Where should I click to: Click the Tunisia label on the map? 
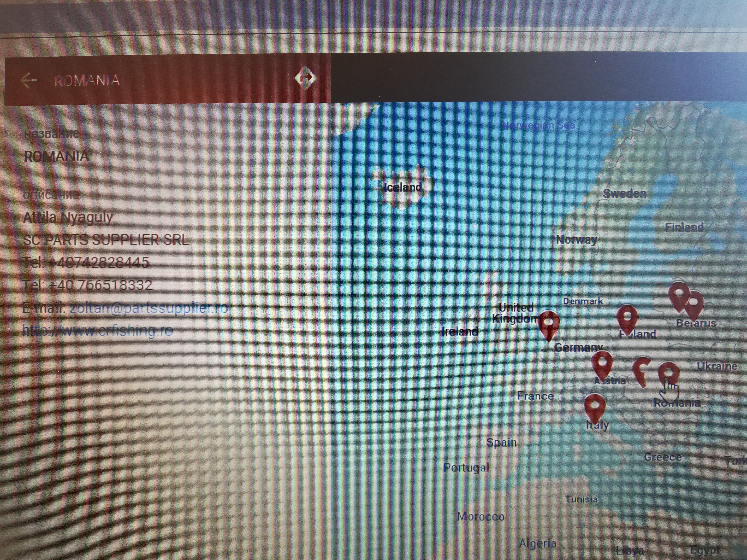(581, 499)
